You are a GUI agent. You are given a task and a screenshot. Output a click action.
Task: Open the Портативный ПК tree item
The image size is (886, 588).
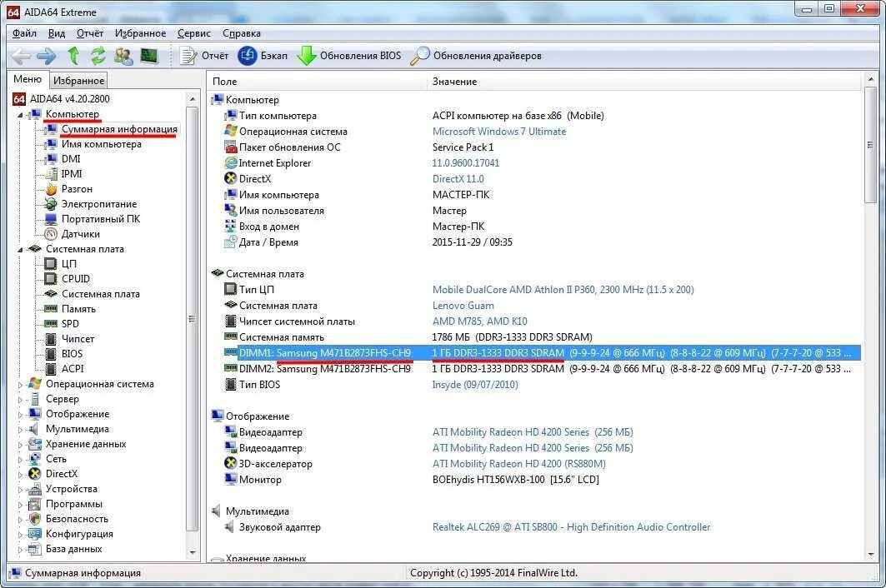101,219
